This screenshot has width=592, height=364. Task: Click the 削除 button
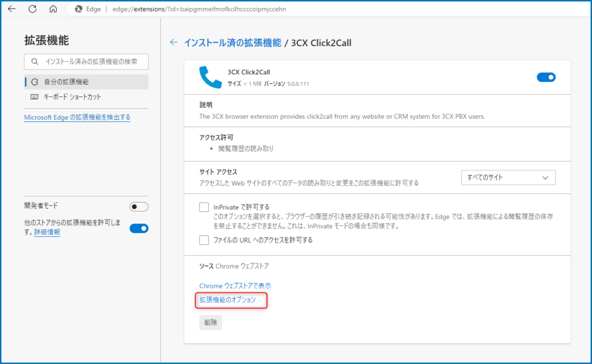(x=210, y=322)
